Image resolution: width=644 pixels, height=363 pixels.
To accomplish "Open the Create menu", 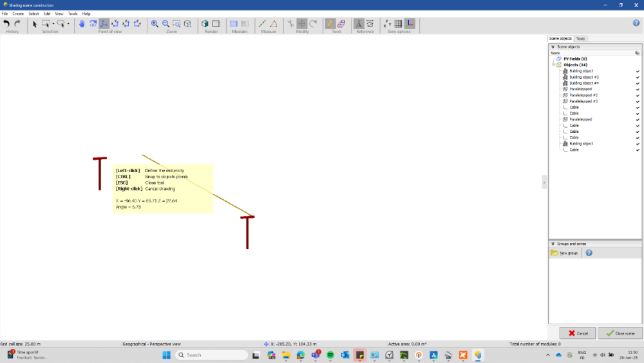I will pyautogui.click(x=18, y=14).
